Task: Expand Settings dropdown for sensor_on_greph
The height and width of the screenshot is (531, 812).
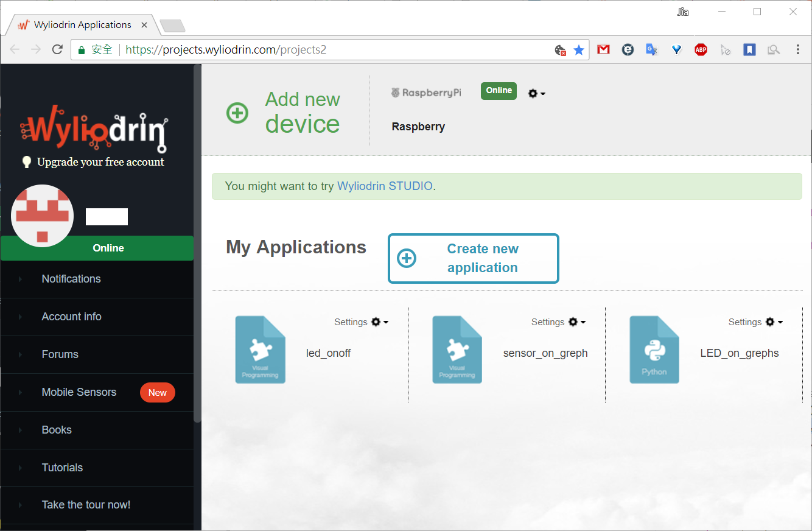Action: [559, 322]
